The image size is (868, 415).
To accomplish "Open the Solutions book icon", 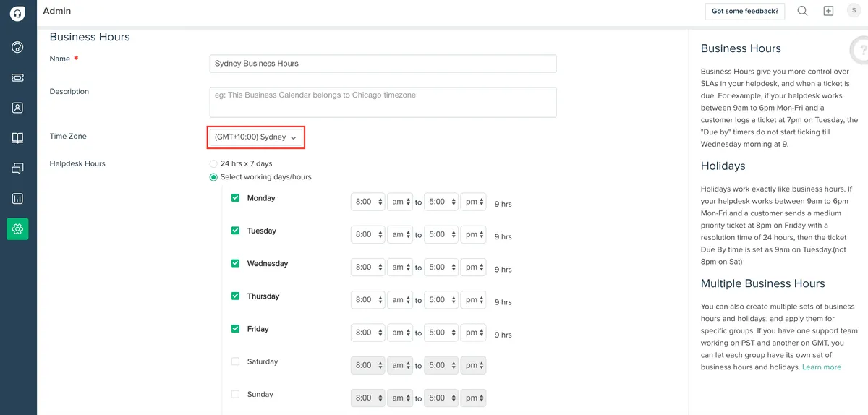I will [x=18, y=138].
